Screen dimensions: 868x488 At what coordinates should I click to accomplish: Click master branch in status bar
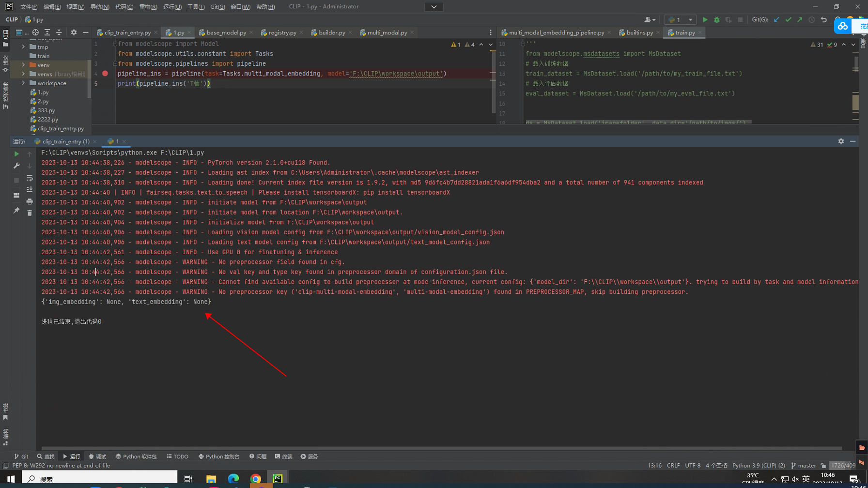(x=804, y=466)
